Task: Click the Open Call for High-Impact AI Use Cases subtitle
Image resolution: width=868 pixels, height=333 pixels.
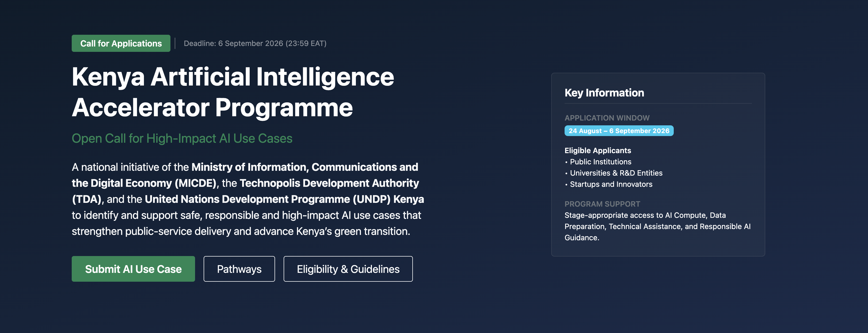Action: click(x=182, y=138)
